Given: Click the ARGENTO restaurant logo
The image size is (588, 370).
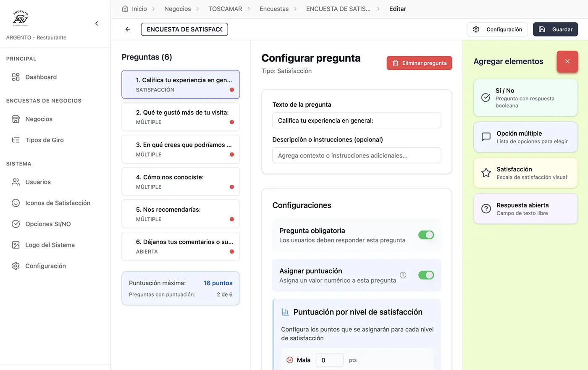Looking at the screenshot, I should coord(20,18).
